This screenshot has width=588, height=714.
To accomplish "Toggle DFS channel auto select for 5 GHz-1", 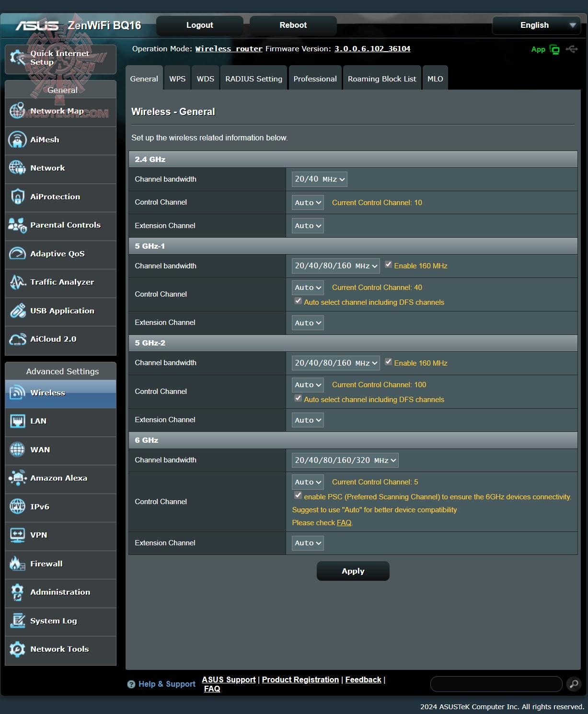I will [x=298, y=301].
